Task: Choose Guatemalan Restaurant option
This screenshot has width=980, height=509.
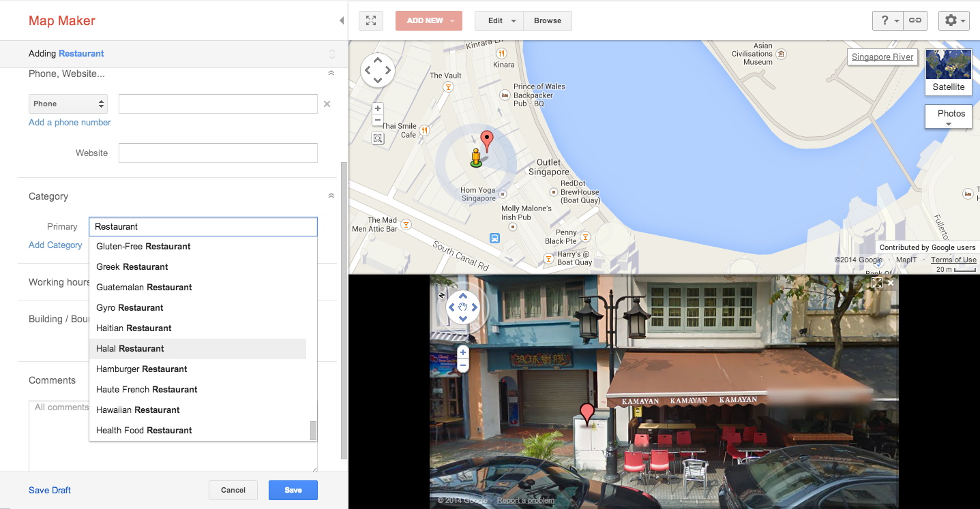Action: pyautogui.click(x=198, y=287)
